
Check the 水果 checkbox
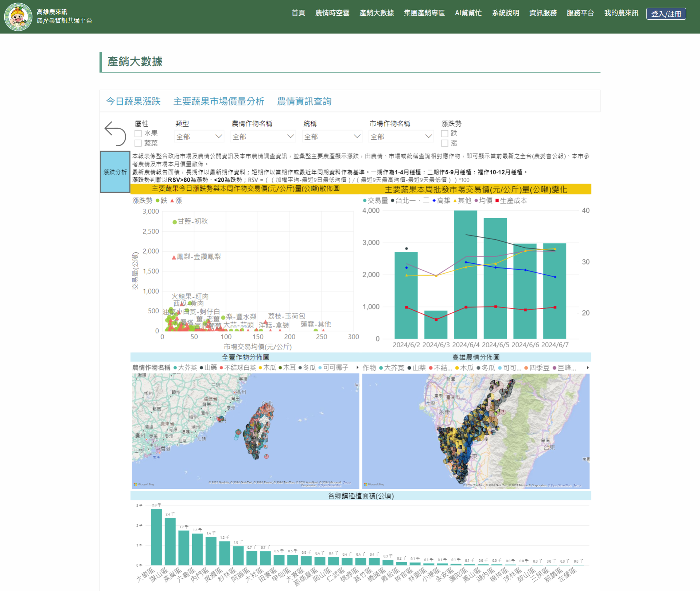click(x=138, y=134)
